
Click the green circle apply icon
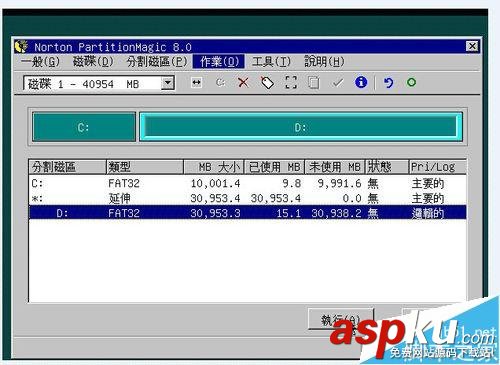411,82
